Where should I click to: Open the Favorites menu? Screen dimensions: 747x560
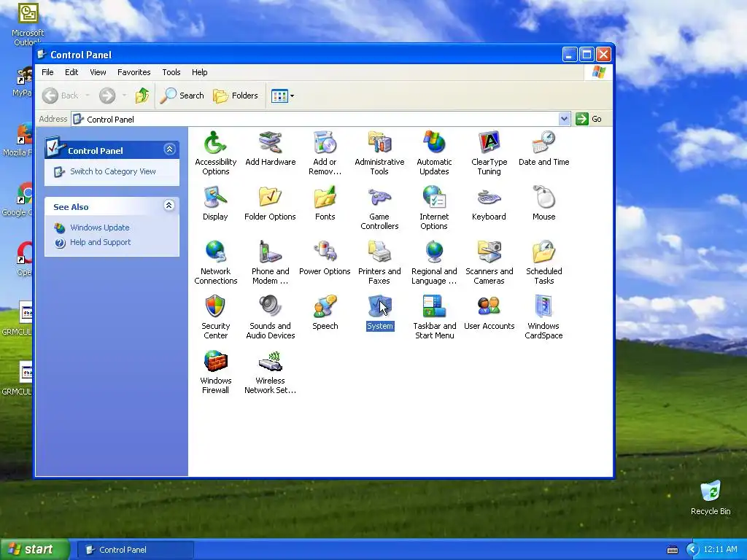(x=134, y=72)
